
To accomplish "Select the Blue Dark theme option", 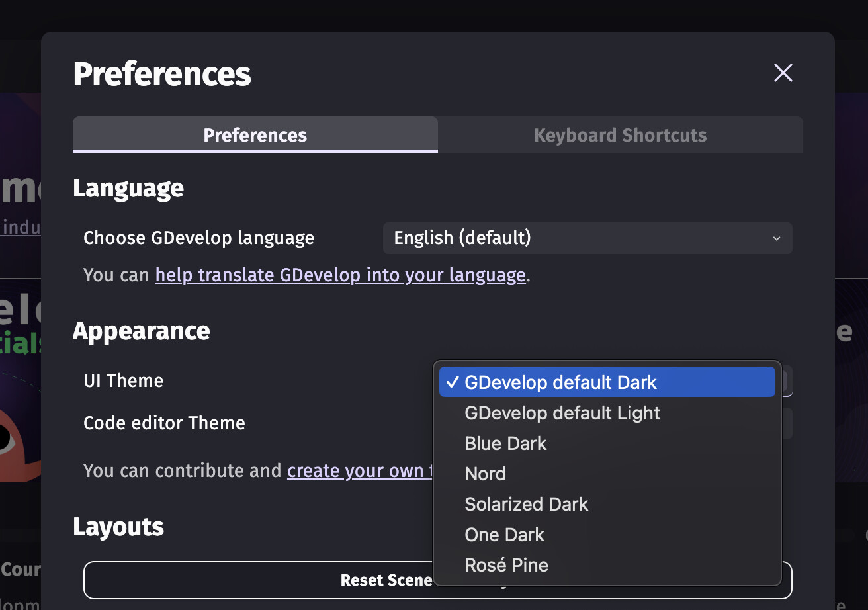I will [505, 443].
